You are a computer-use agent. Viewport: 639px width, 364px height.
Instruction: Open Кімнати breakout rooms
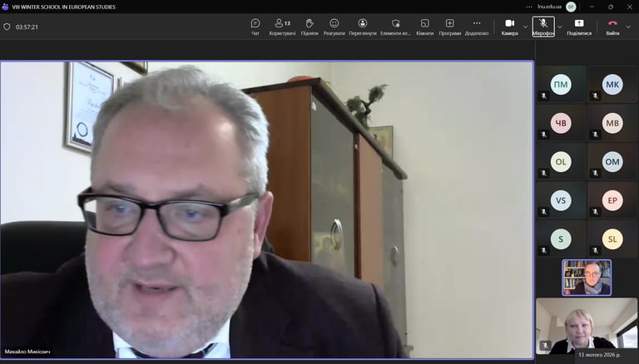pos(424,27)
